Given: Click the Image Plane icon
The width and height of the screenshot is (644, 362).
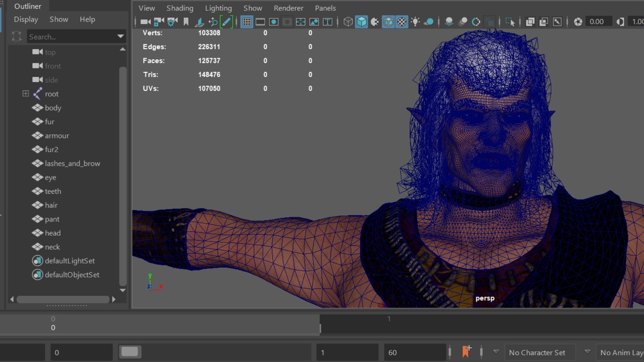Looking at the screenshot, I should pyautogui.click(x=199, y=22).
